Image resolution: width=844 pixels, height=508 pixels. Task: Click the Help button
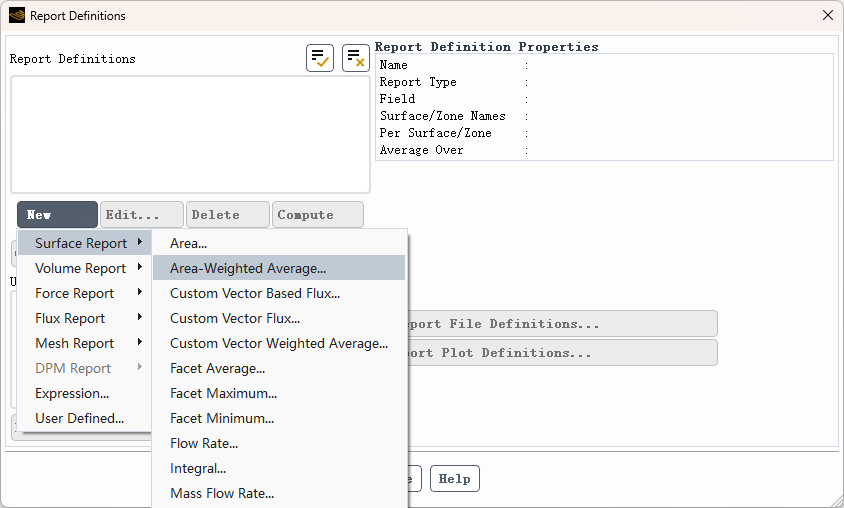tap(455, 479)
